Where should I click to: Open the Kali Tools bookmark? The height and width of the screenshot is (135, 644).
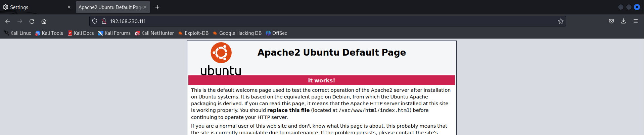(x=49, y=33)
